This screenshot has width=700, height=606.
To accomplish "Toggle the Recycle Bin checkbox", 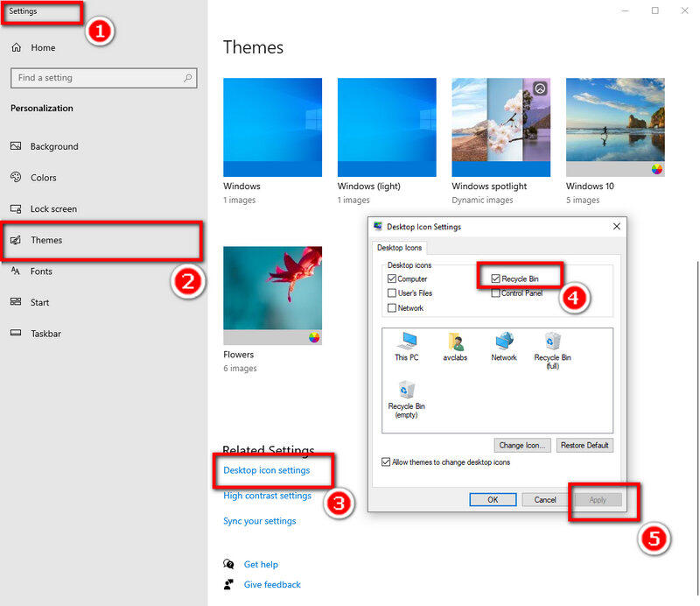I will [x=496, y=279].
